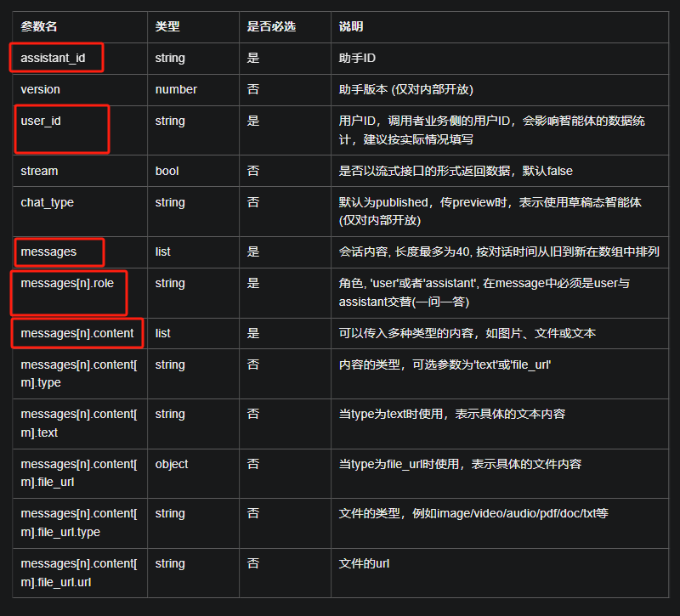The image size is (680, 616).
Task: Click the list type in messages row
Action: (162, 251)
